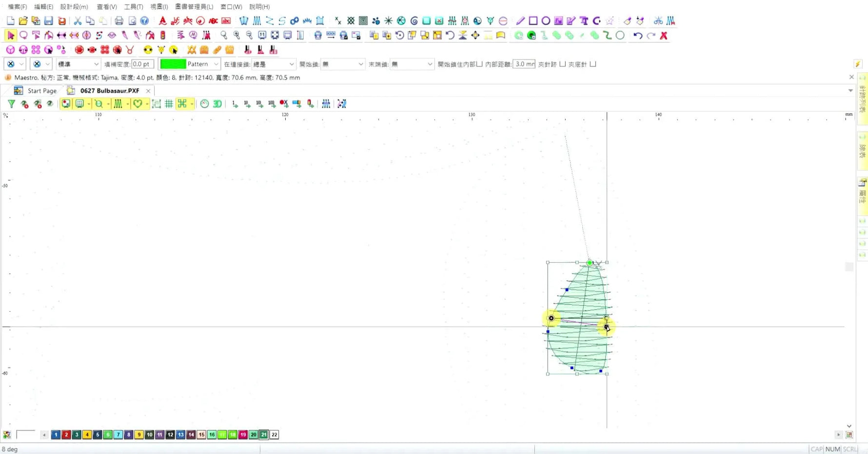The height and width of the screenshot is (454, 868).
Task: Toggle the eye visibility icon in view toolbar
Action: 50,104
